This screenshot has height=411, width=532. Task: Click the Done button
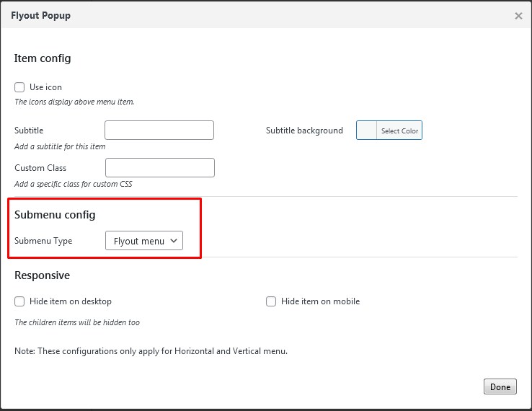[x=500, y=386]
